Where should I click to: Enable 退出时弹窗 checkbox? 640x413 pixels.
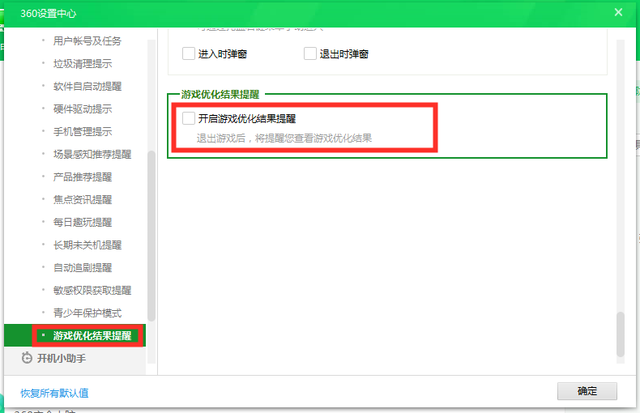pos(310,53)
